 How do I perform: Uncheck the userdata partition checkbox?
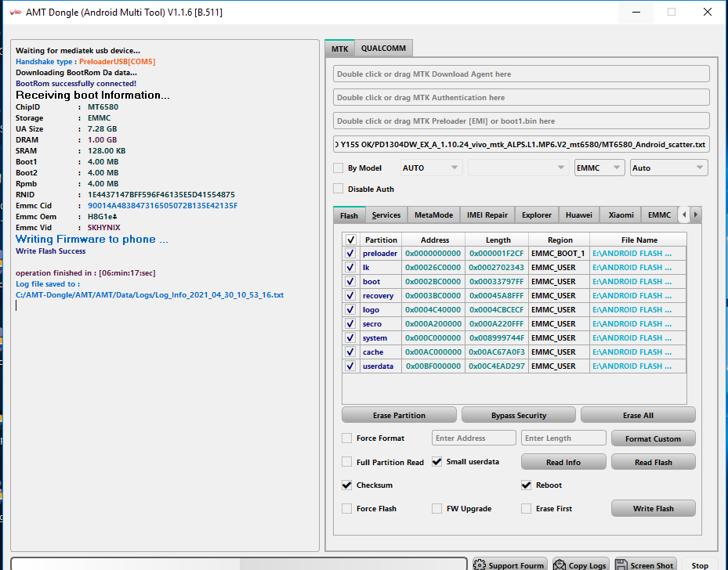(x=350, y=366)
